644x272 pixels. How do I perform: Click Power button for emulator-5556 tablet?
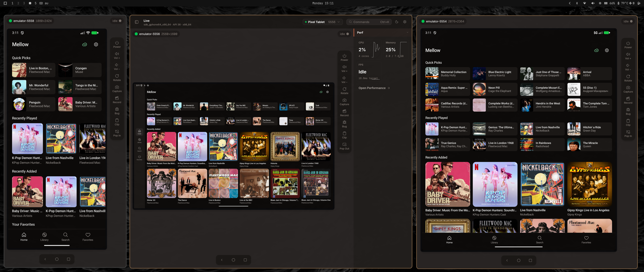point(344,57)
